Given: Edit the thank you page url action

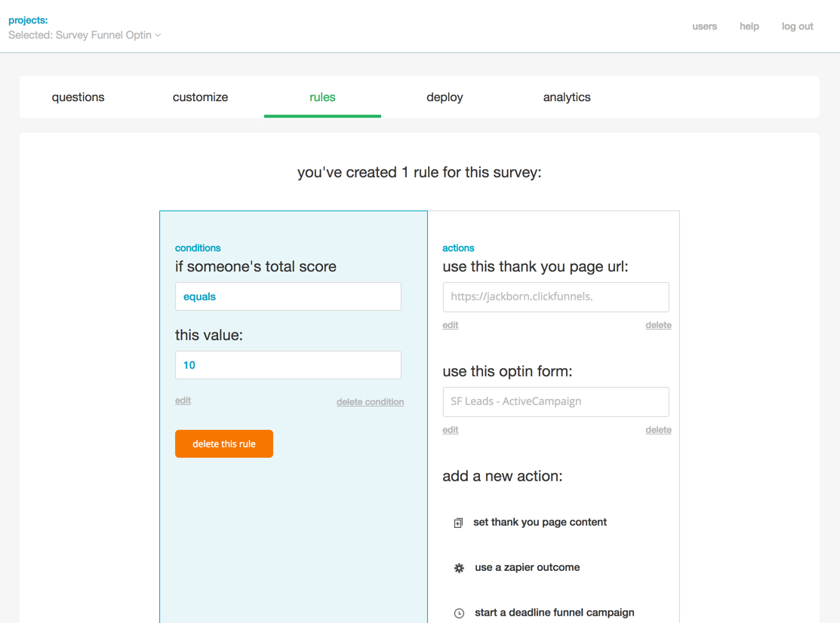Looking at the screenshot, I should point(450,325).
